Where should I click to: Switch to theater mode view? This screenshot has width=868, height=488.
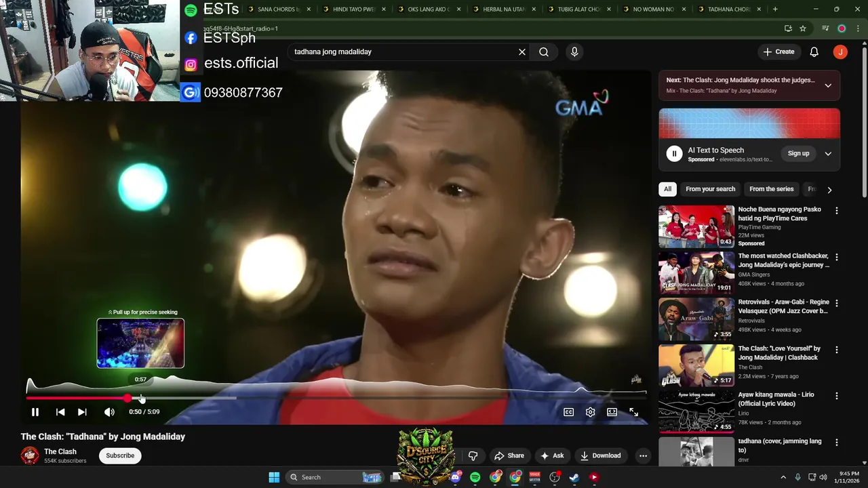pos(612,412)
